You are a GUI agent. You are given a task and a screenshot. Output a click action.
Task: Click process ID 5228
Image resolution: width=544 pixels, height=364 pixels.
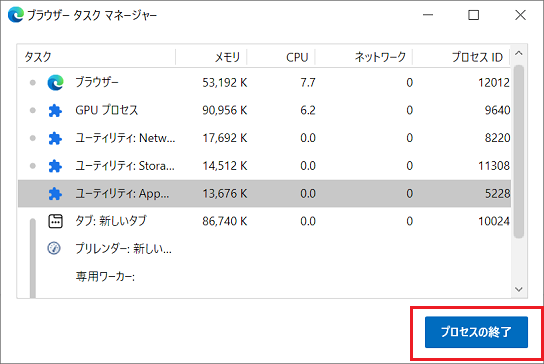click(x=498, y=194)
